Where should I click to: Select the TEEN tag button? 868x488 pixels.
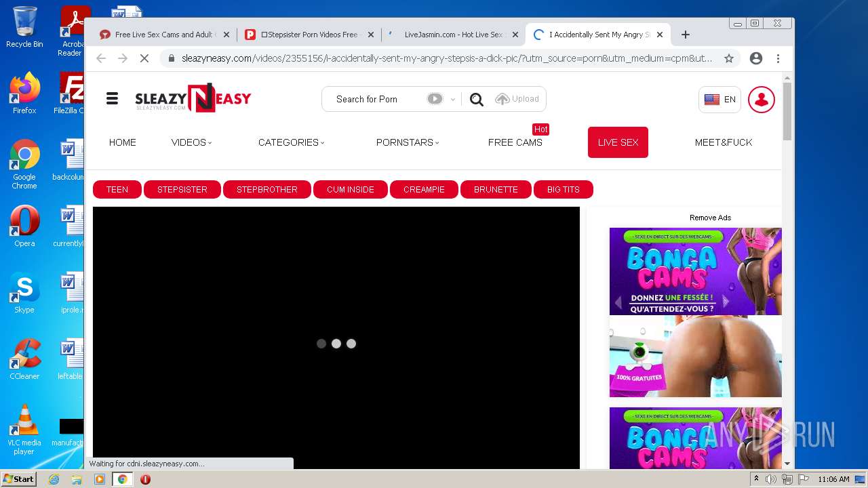click(117, 190)
